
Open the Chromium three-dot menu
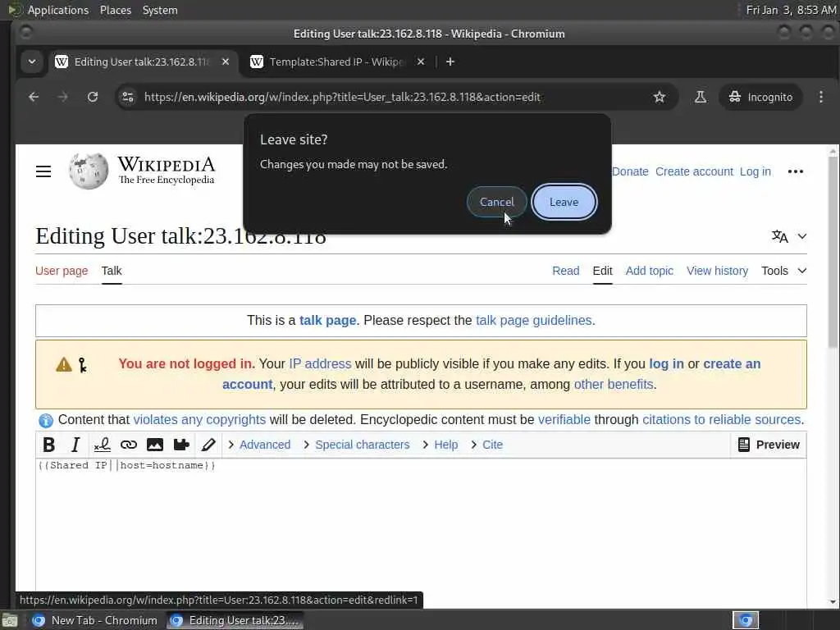tap(820, 97)
